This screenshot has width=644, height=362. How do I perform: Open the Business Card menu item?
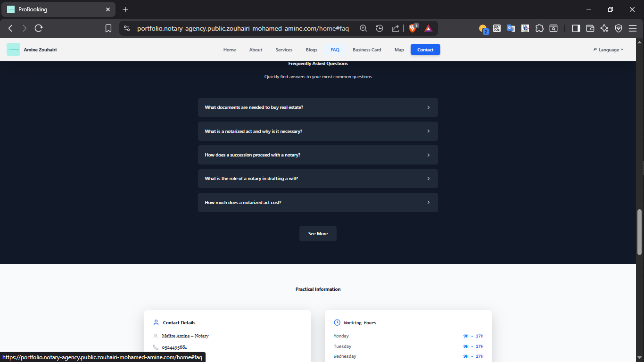(367, 49)
